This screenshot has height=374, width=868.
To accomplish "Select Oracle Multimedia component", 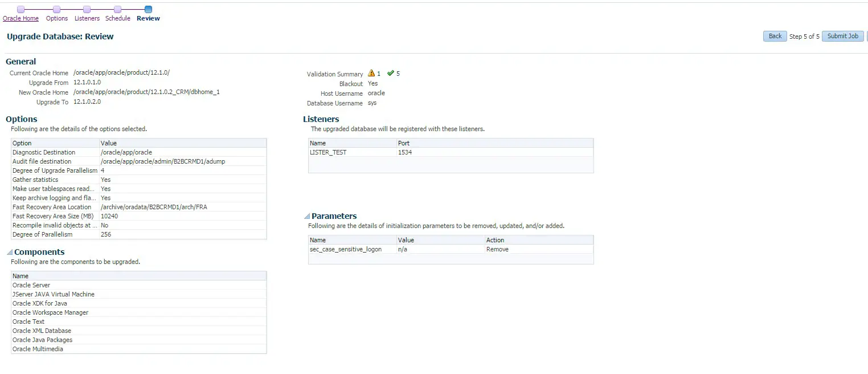I will 138,349.
